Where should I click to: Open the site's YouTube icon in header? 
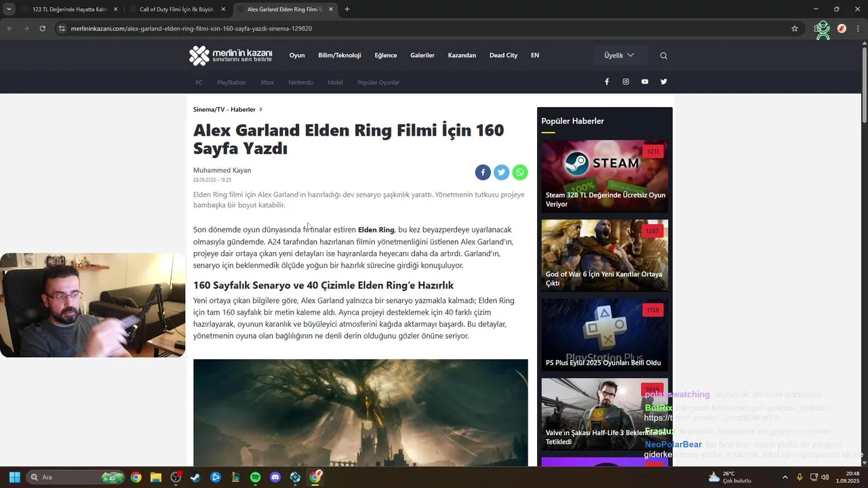pos(645,81)
